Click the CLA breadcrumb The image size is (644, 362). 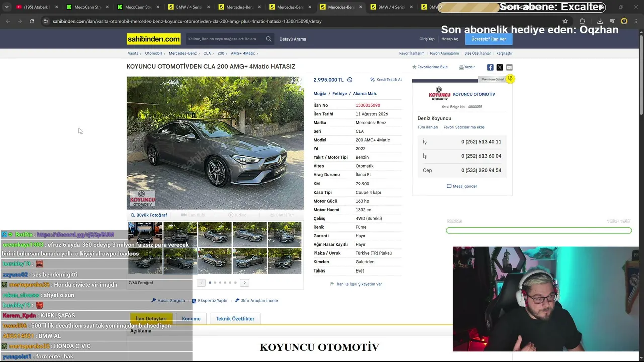[207, 53]
